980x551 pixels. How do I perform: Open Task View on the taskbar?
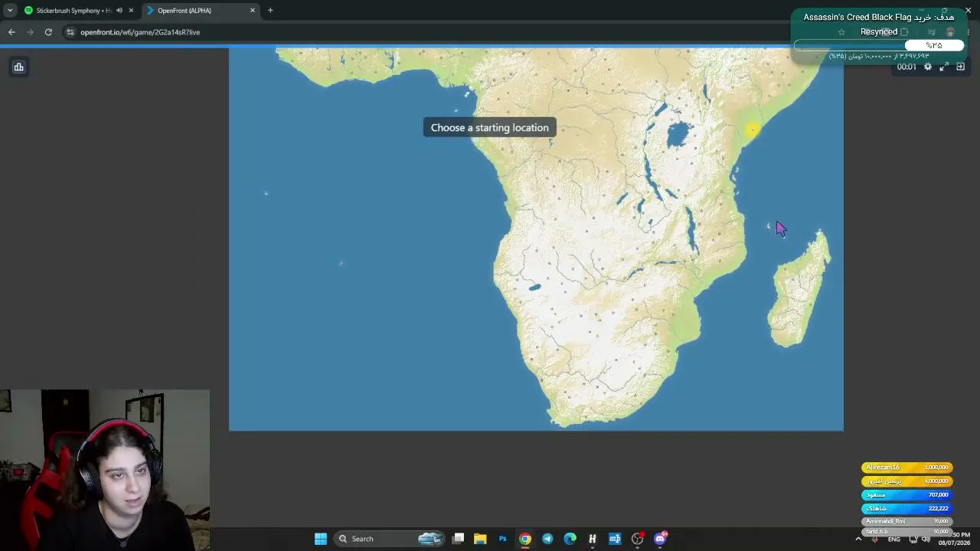(458, 539)
